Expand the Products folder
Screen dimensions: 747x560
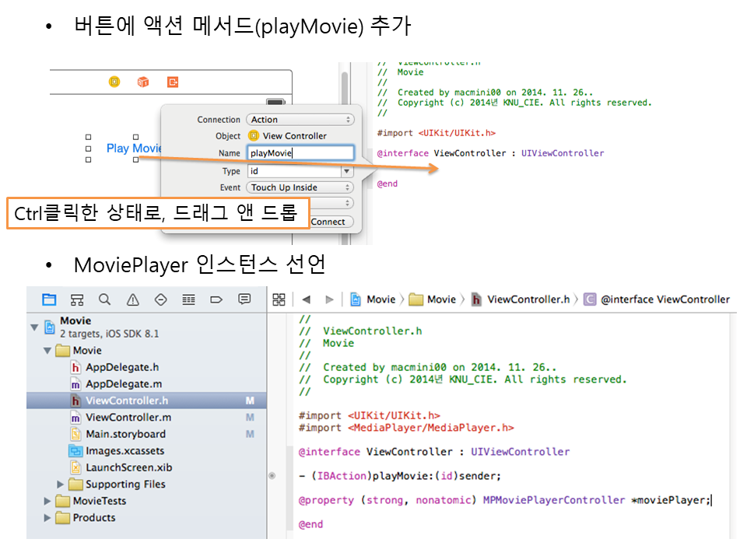click(48, 518)
